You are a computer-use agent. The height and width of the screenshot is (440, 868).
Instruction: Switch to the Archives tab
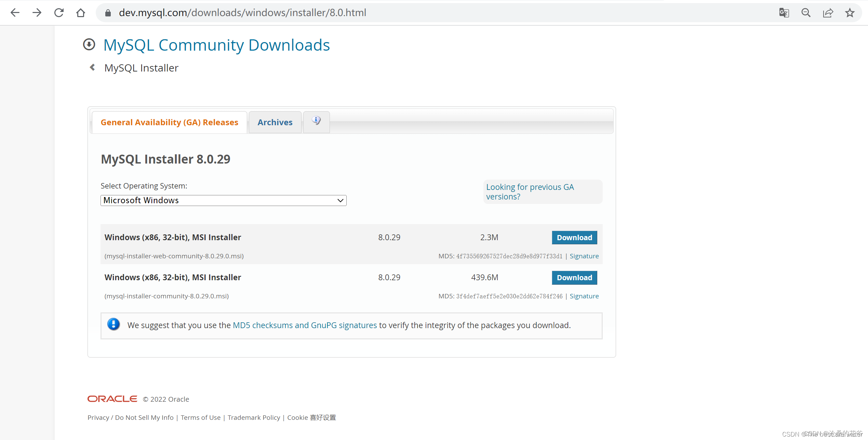point(275,122)
